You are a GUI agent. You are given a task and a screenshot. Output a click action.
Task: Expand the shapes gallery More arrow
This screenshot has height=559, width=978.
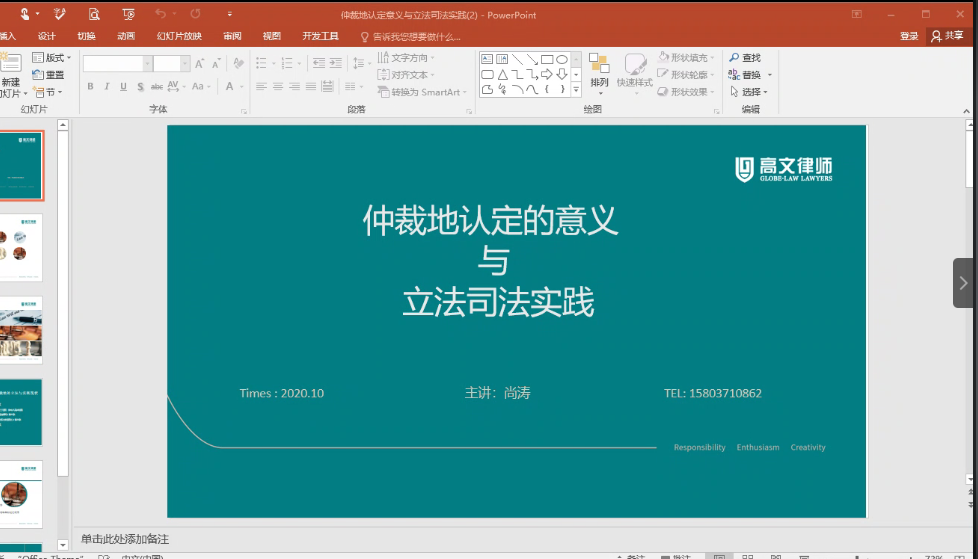click(x=576, y=90)
